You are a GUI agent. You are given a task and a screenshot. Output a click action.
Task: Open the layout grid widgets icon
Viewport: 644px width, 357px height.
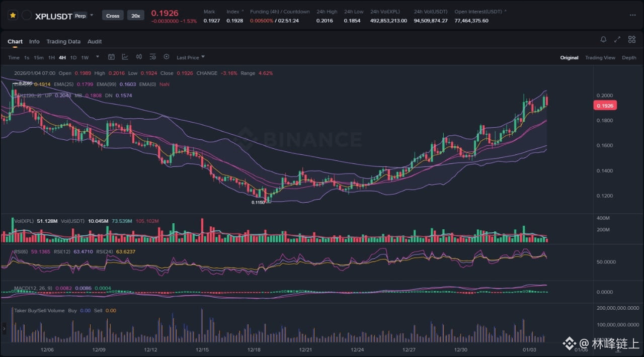pyautogui.click(x=631, y=39)
